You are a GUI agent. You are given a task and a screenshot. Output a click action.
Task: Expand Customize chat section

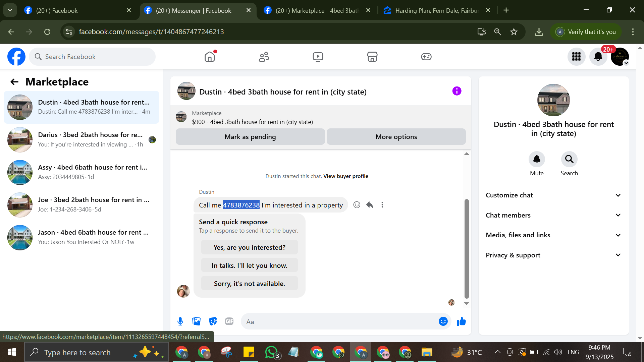click(x=553, y=195)
